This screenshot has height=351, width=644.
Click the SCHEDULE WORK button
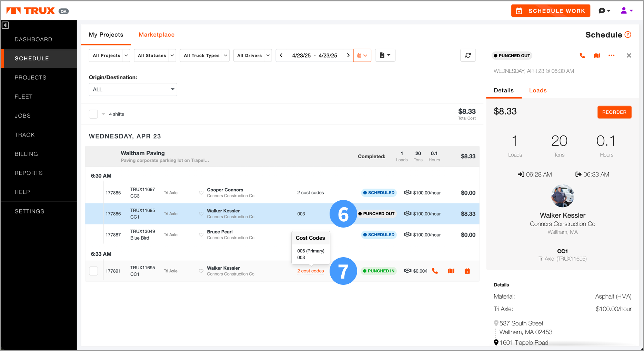click(x=551, y=11)
